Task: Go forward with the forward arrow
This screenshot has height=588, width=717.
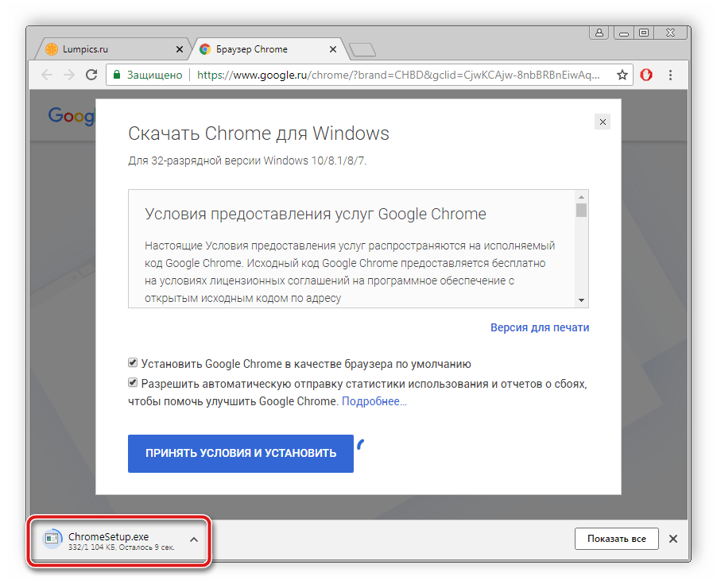Action: click(x=69, y=75)
